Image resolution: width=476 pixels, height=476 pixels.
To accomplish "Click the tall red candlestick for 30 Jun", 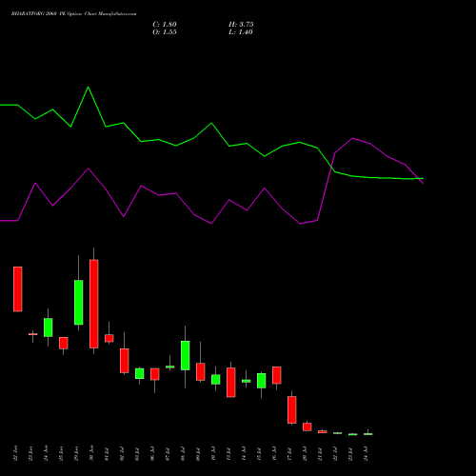I will click(x=94, y=304).
